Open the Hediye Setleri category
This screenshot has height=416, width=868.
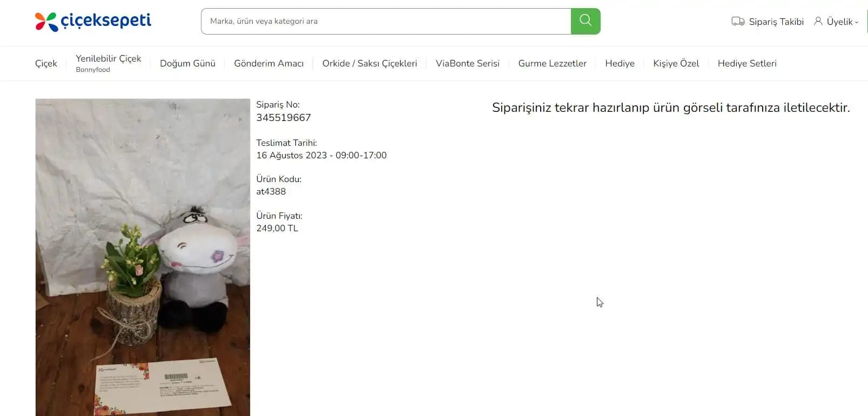click(x=747, y=63)
